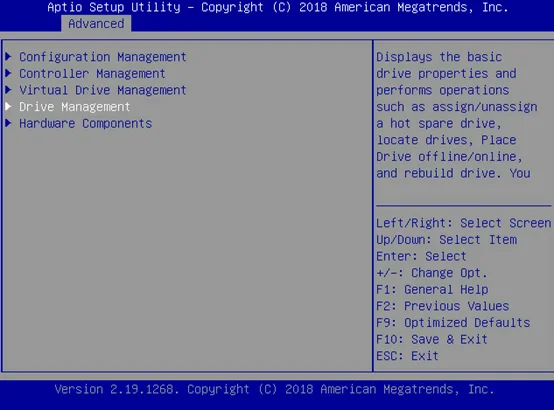Screen dimensions: 554x410
Task: Select the highlighted Drive Management entry
Action: 75,107
